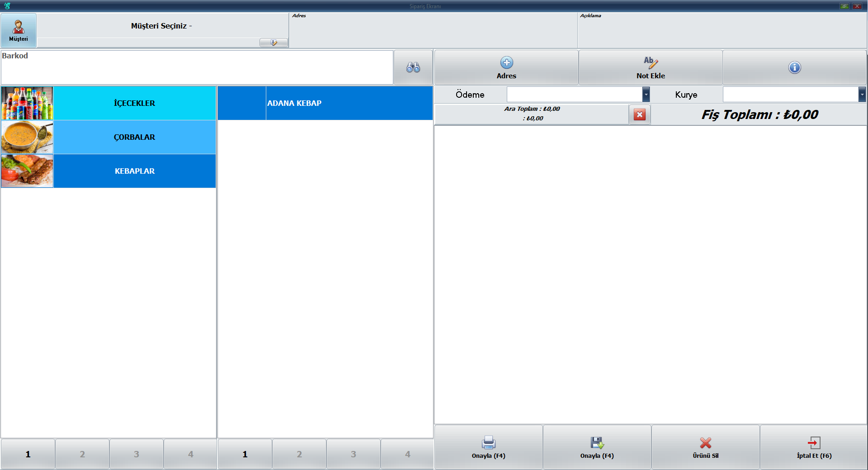Go to category page 1
Viewport: 868px width, 470px height.
pyautogui.click(x=28, y=454)
